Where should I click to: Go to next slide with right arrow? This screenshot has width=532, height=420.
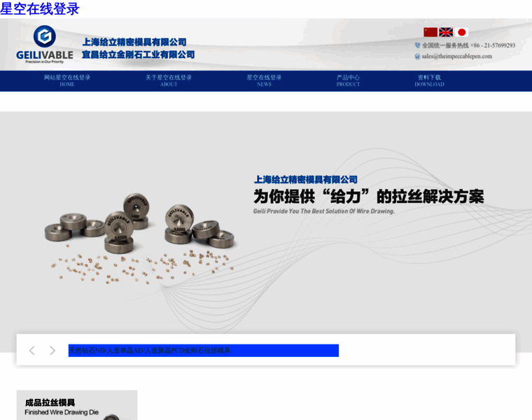[x=52, y=351]
